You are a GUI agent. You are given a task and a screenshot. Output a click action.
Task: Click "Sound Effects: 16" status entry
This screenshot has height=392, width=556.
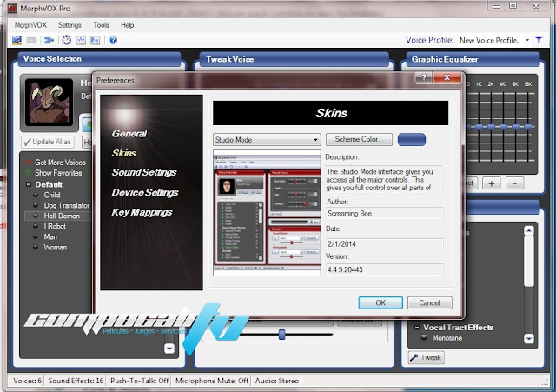(76, 381)
